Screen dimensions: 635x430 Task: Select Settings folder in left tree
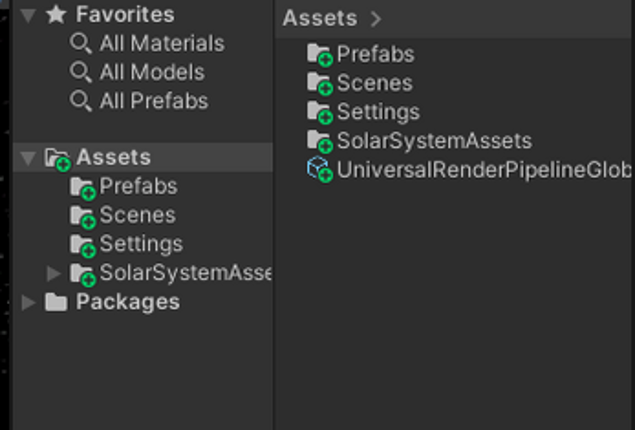[141, 244]
